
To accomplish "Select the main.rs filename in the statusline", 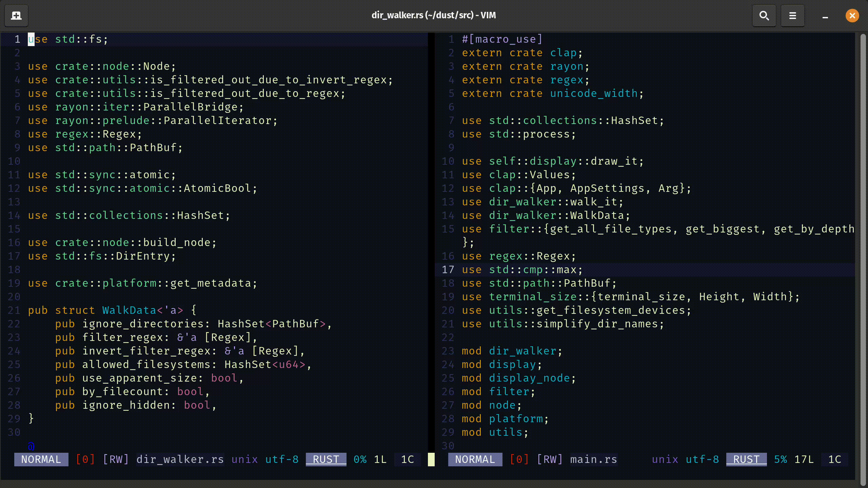I will [x=593, y=459].
